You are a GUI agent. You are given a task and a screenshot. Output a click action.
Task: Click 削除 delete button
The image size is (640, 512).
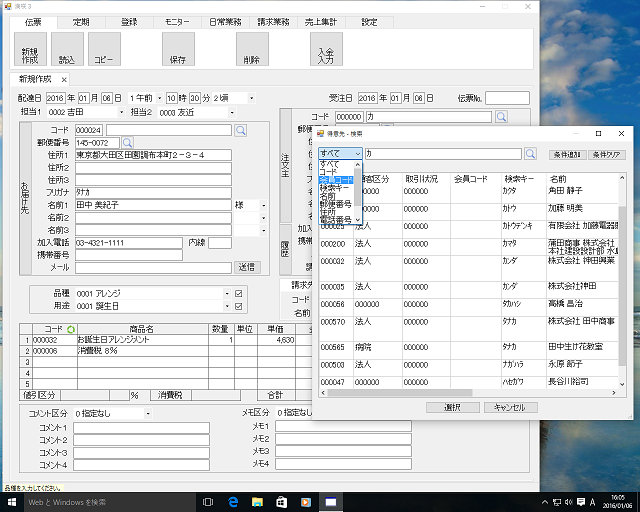click(x=252, y=49)
